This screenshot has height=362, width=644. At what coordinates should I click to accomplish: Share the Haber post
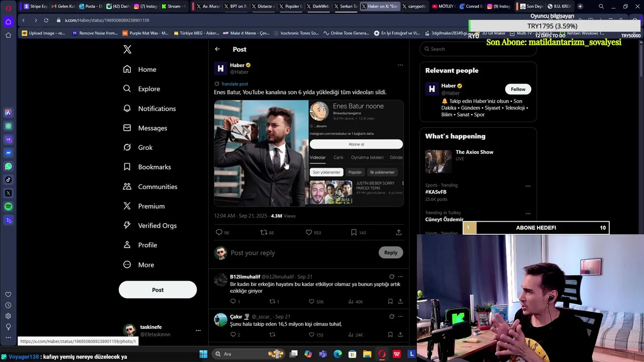(x=398, y=232)
